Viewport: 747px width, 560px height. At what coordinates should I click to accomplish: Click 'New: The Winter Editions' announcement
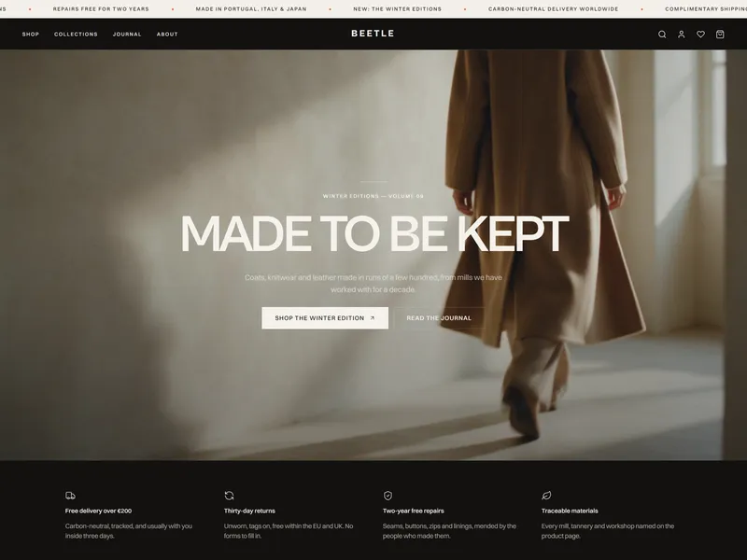click(398, 9)
